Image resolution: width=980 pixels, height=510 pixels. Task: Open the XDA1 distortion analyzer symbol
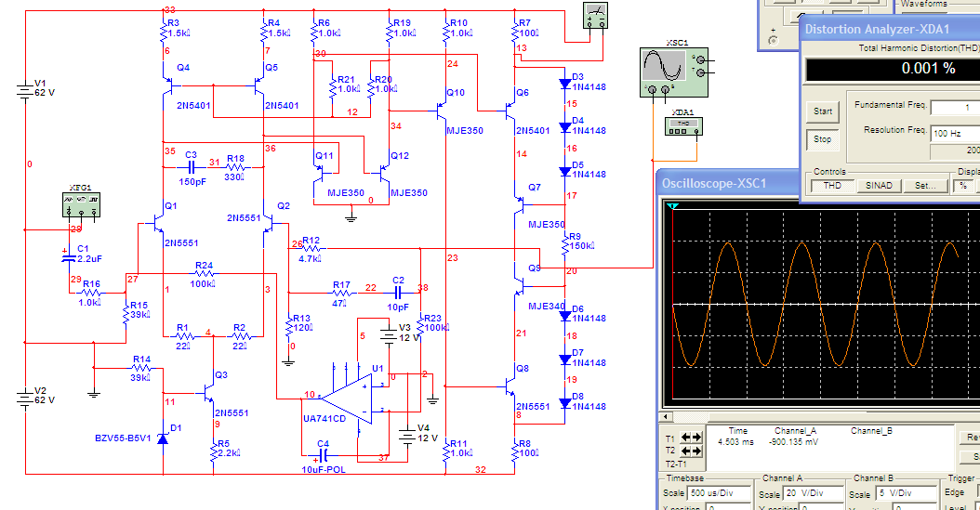point(683,126)
